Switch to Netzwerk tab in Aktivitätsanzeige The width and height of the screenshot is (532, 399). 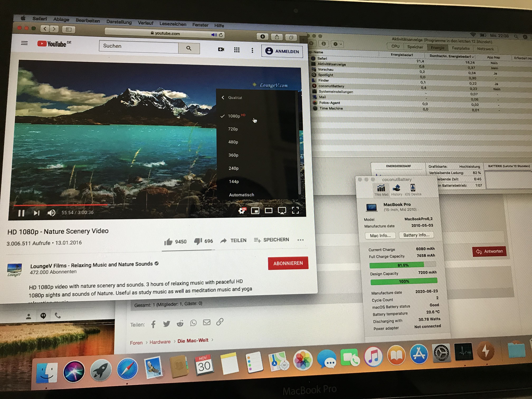pos(485,49)
